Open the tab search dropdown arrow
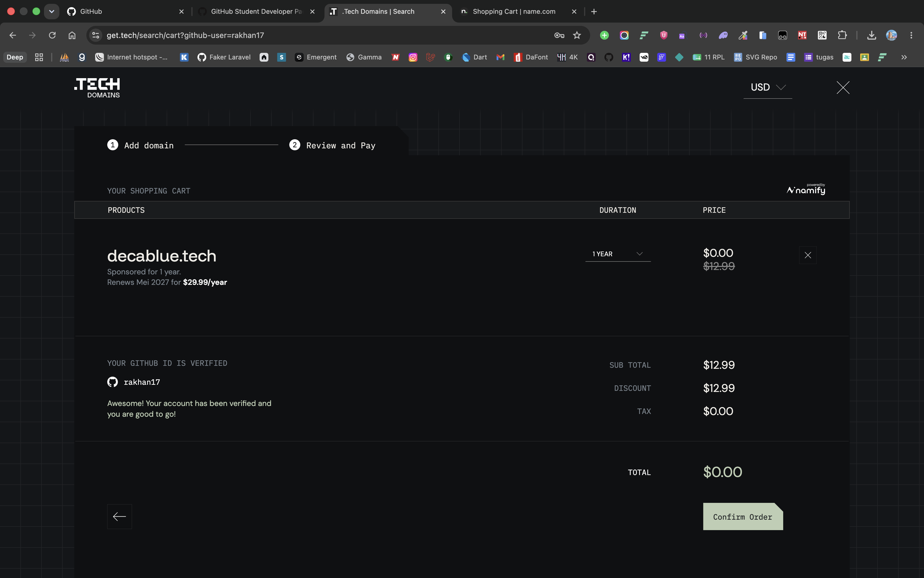 (x=51, y=12)
